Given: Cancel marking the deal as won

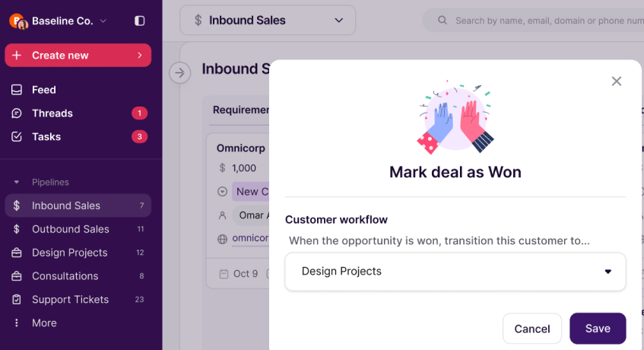Looking at the screenshot, I should (x=531, y=329).
